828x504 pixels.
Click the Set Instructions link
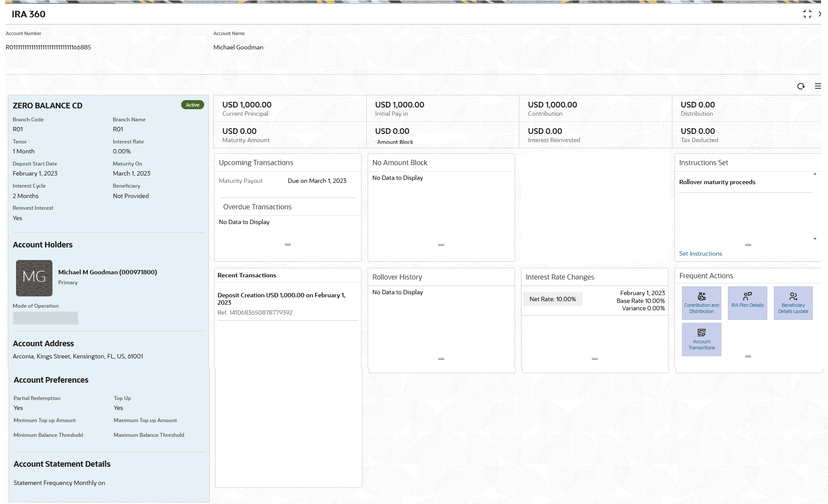coord(700,254)
